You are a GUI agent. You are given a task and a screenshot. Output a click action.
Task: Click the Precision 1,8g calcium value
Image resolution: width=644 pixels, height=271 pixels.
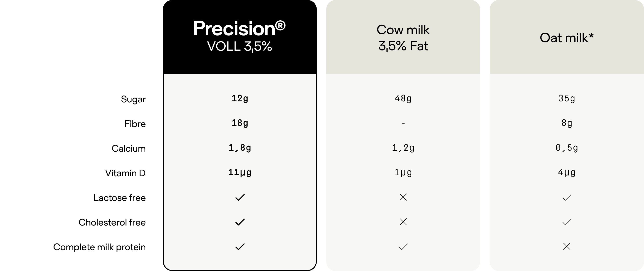tap(240, 148)
